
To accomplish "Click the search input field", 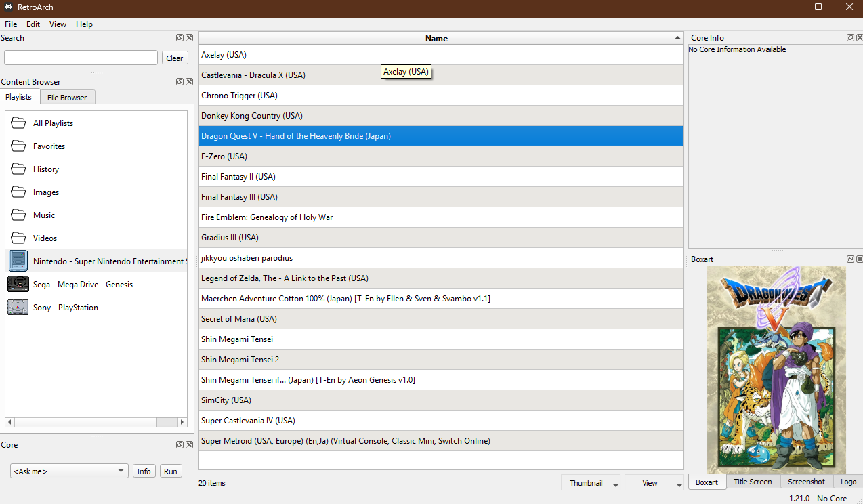I will (x=81, y=58).
